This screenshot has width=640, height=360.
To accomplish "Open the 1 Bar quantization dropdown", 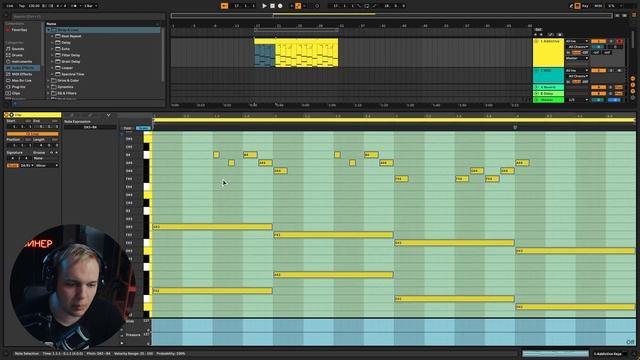I will click(x=91, y=6).
